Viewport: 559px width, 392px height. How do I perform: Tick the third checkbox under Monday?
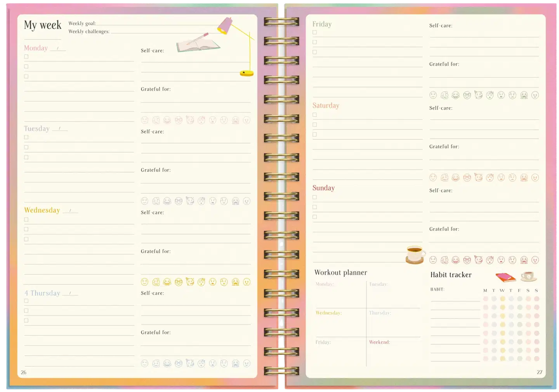click(26, 76)
